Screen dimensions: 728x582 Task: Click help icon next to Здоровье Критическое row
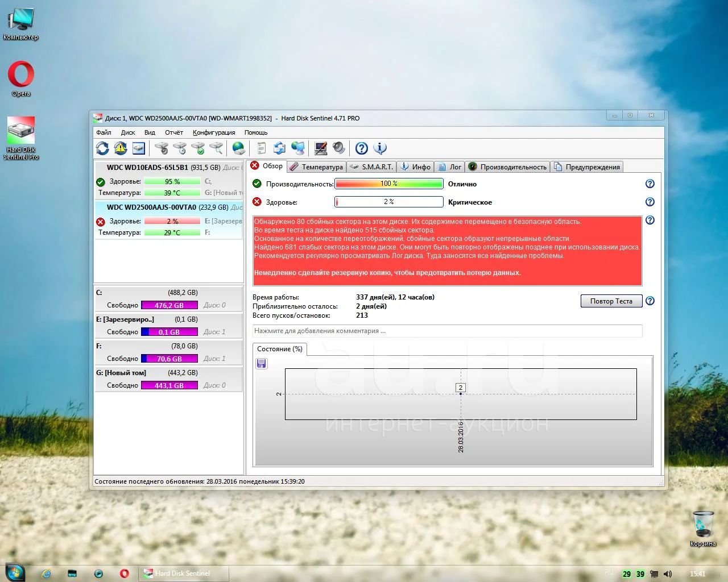coord(650,202)
